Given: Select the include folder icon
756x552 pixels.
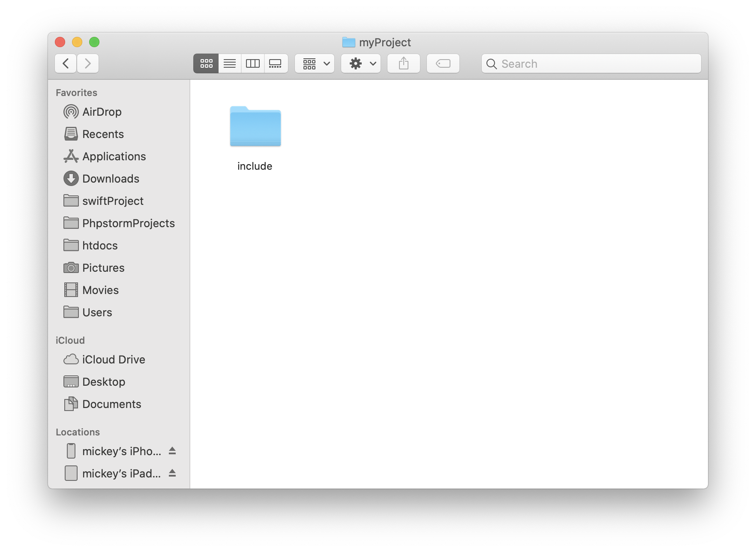Looking at the screenshot, I should 255,126.
